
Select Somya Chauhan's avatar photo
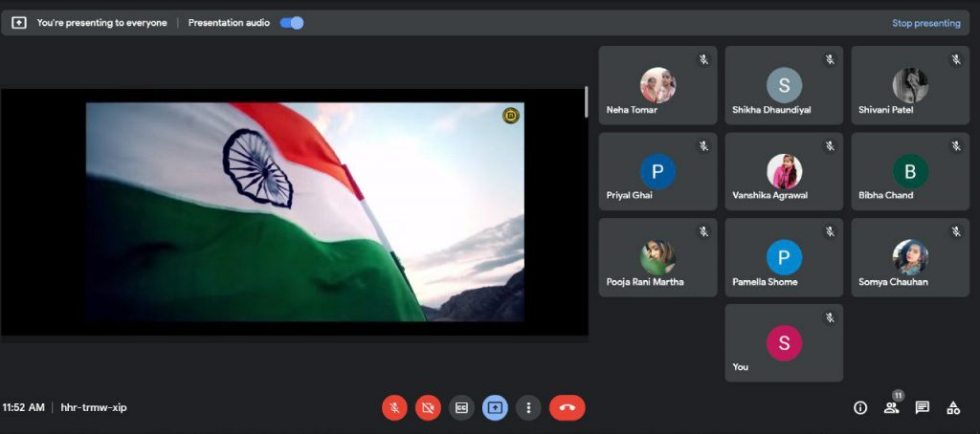click(910, 257)
